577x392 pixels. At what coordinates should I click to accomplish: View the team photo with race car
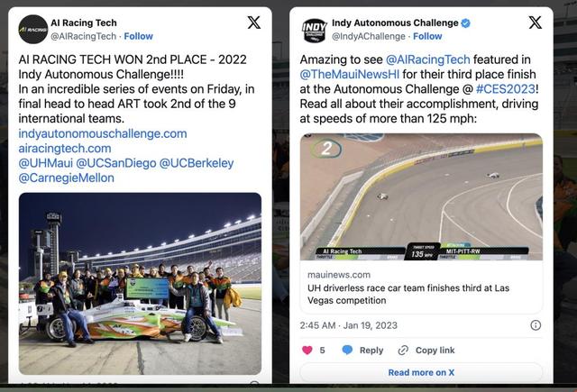tap(140, 282)
